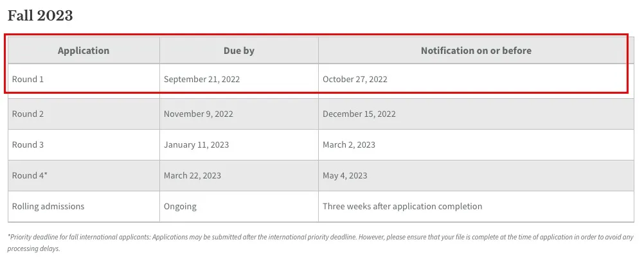644x260 pixels.
Task: Select the Round 1 cell
Action: 28,80
